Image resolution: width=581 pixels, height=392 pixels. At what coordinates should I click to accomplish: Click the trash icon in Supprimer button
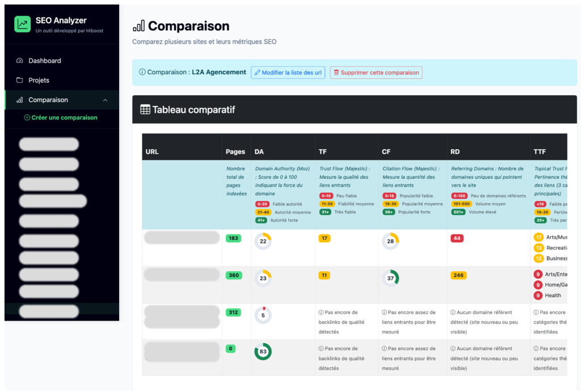(x=336, y=73)
